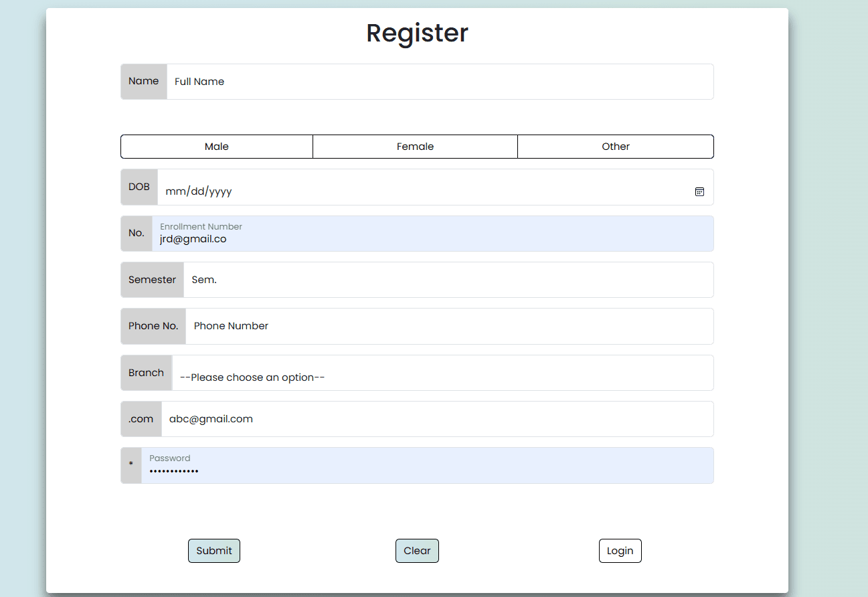The width and height of the screenshot is (868, 597).
Task: Click the Branch label addon
Action: [147, 373]
